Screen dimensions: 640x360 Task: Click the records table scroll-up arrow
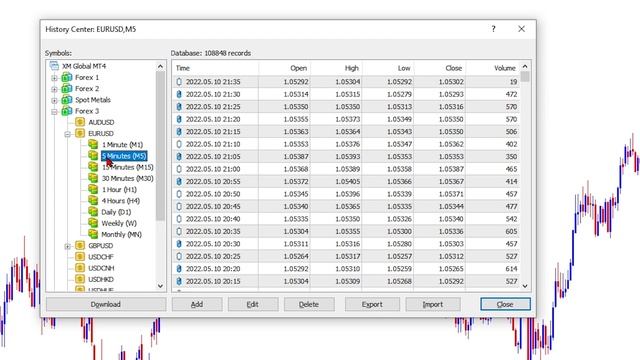pyautogui.click(x=525, y=66)
